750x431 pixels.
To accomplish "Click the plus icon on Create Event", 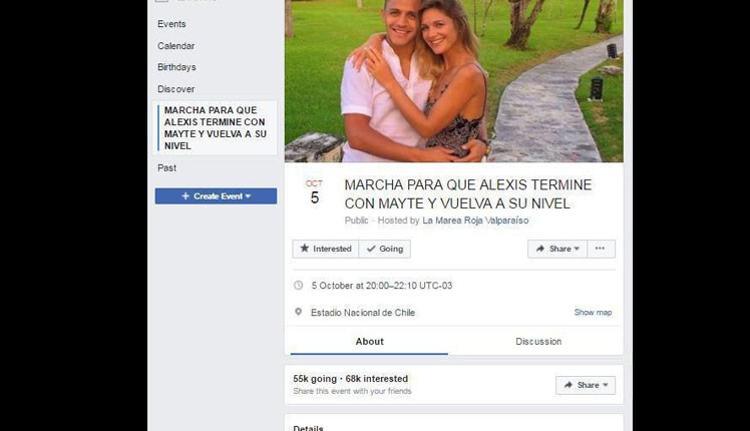I will 186,196.
